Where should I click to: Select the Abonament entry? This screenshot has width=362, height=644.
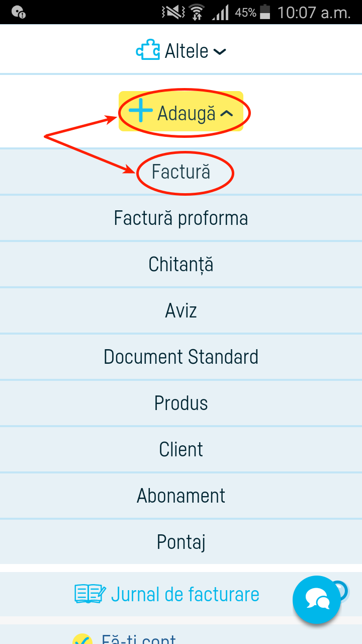click(x=181, y=495)
